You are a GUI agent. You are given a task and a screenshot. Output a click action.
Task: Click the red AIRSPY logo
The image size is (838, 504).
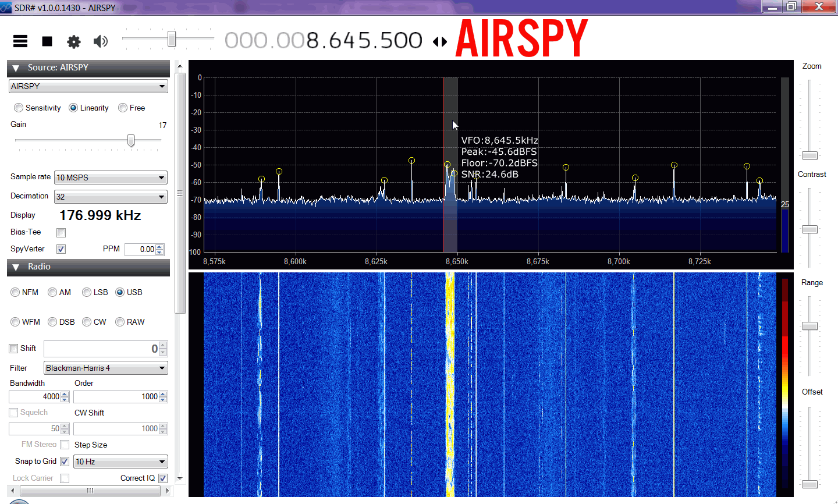[521, 38]
